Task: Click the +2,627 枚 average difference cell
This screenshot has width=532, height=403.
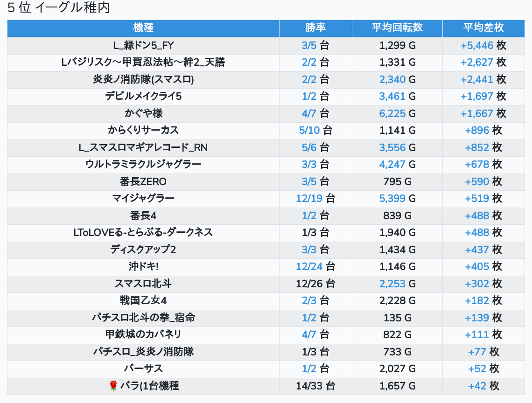Action: point(483,63)
